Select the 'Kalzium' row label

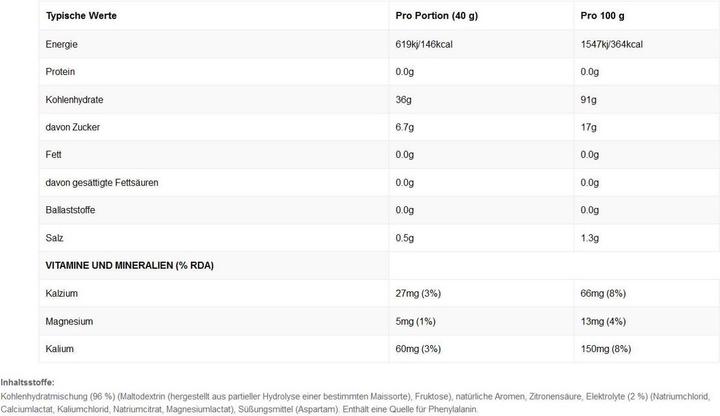[x=62, y=293]
